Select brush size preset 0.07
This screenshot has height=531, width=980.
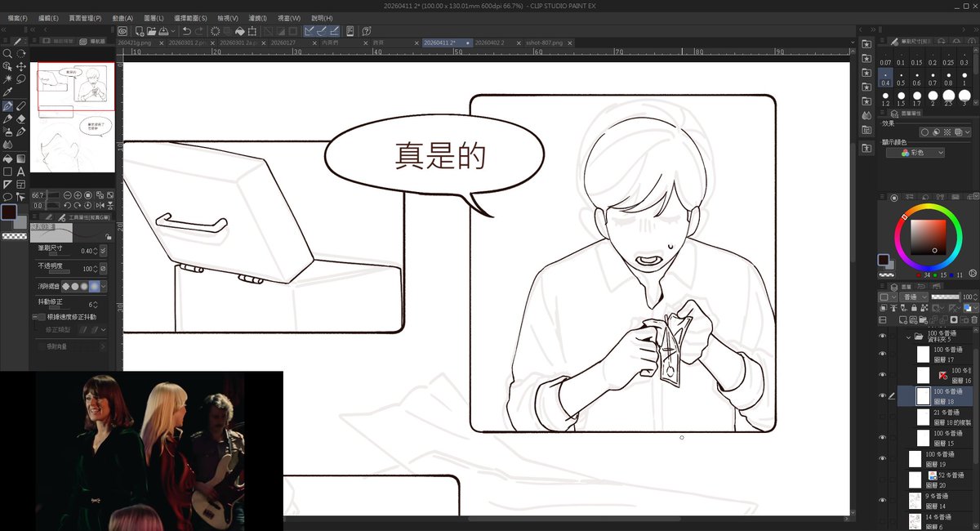tap(885, 58)
